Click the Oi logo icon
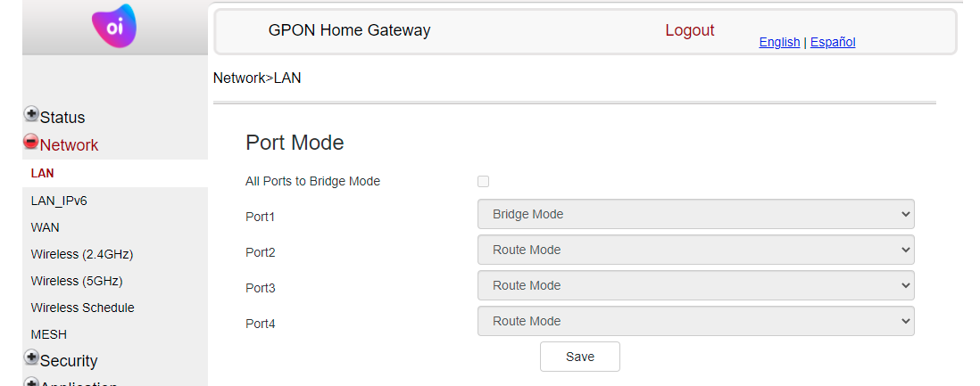 [x=113, y=26]
